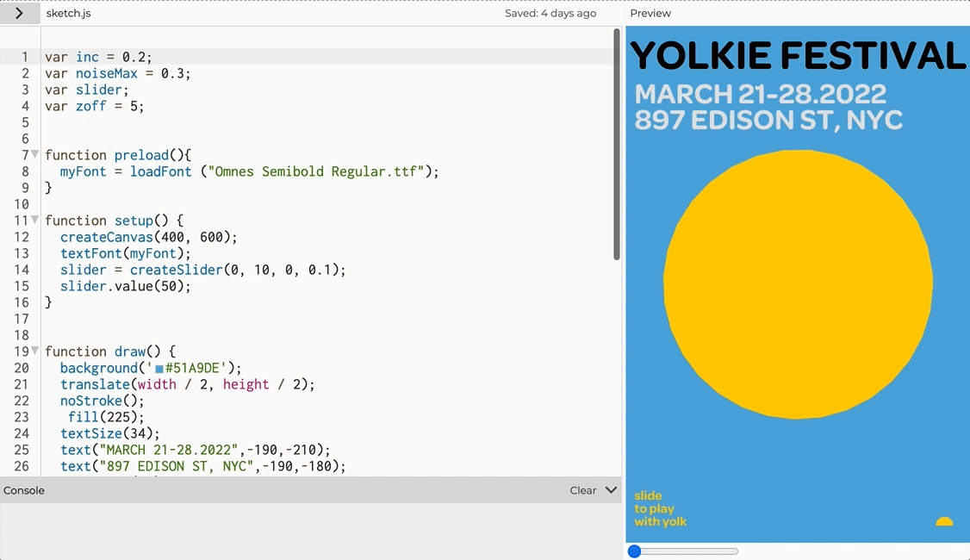Click the "Saved: 4 days ago" status text
This screenshot has height=560, width=970.
[550, 13]
